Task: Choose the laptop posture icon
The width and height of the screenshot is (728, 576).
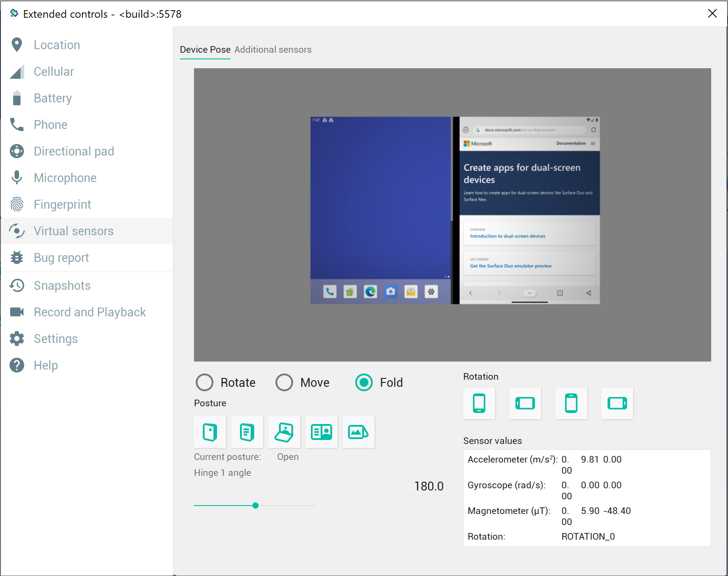Action: tap(284, 432)
